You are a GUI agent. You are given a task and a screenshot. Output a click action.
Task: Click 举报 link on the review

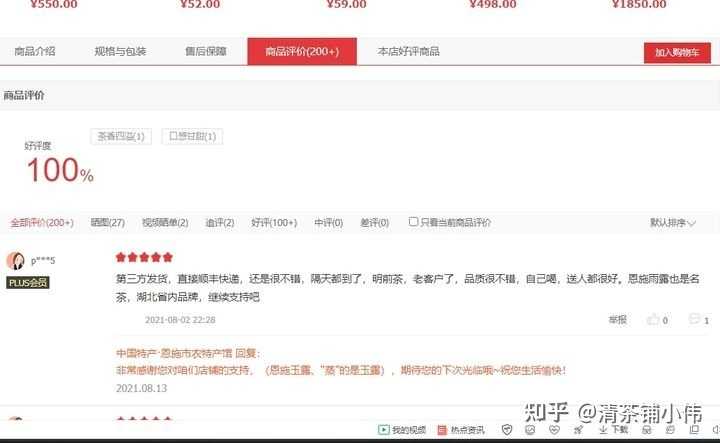point(618,320)
